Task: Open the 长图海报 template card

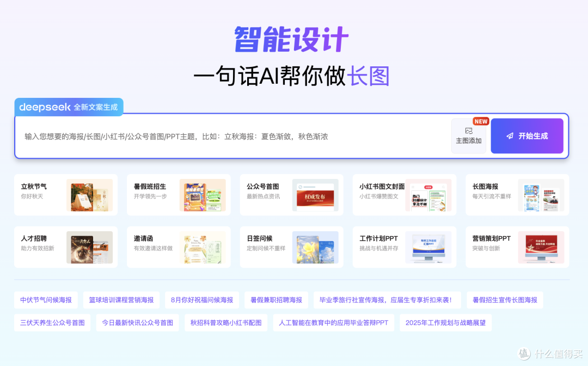Action: [518, 195]
